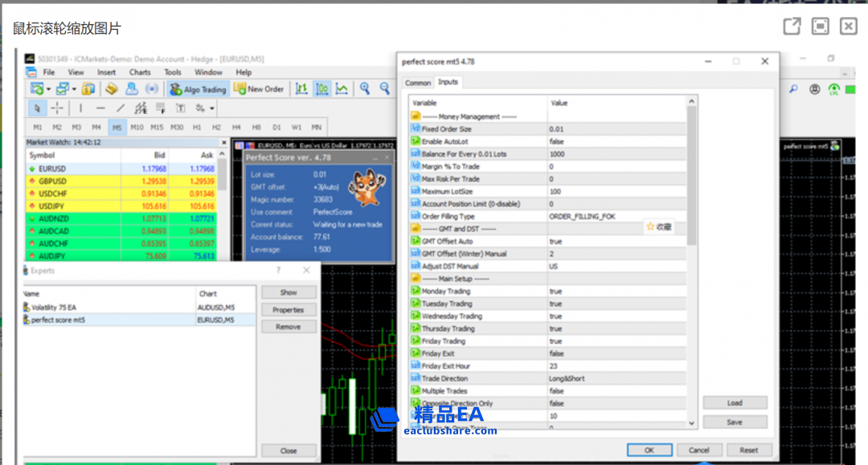Expand the objects tool dropdown arrow
Viewport: 868px width, 465px height.
211,108
